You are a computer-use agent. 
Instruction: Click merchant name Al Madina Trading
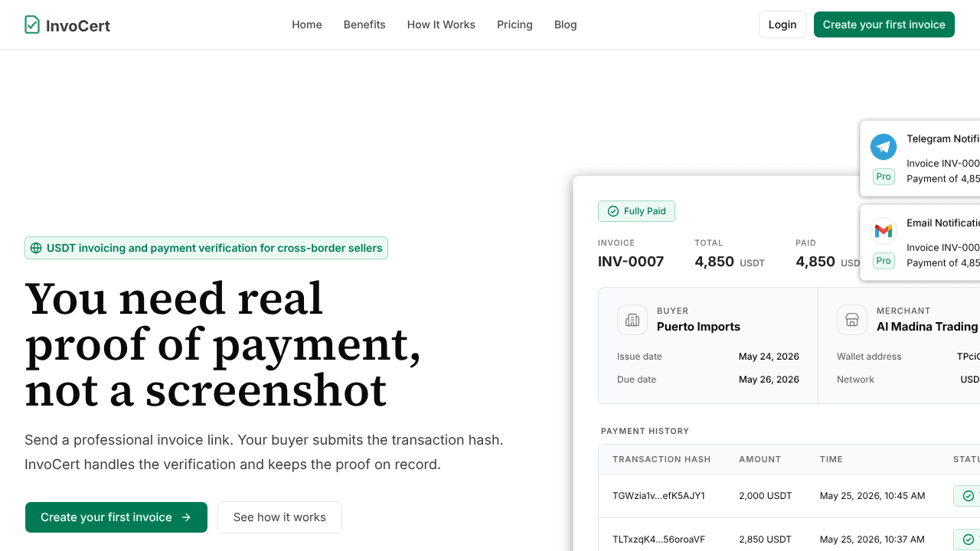[x=927, y=327]
